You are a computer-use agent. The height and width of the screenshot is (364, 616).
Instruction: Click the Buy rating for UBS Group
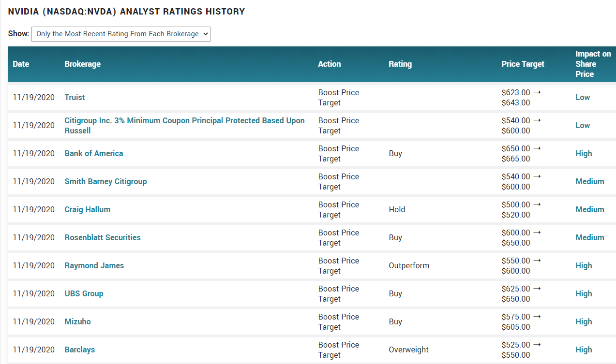click(x=395, y=293)
